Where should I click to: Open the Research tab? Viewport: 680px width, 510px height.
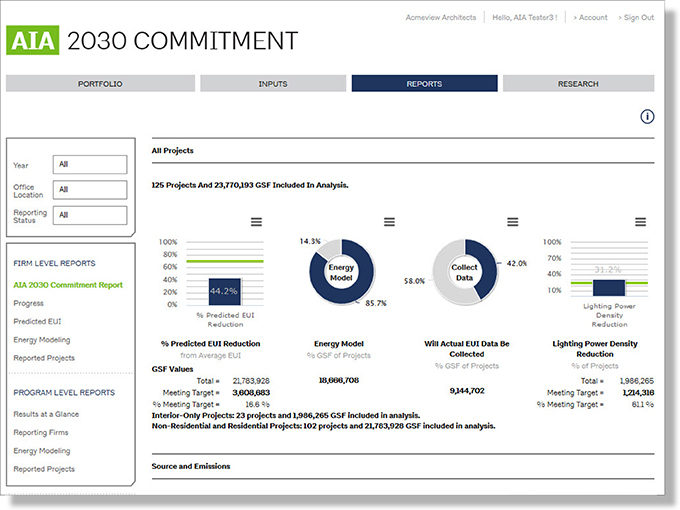click(x=578, y=84)
